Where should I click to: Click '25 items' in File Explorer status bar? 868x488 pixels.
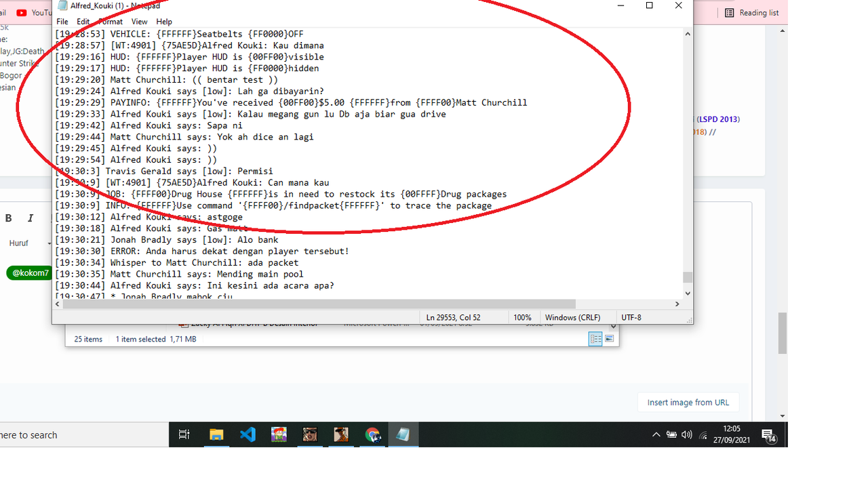coord(88,339)
